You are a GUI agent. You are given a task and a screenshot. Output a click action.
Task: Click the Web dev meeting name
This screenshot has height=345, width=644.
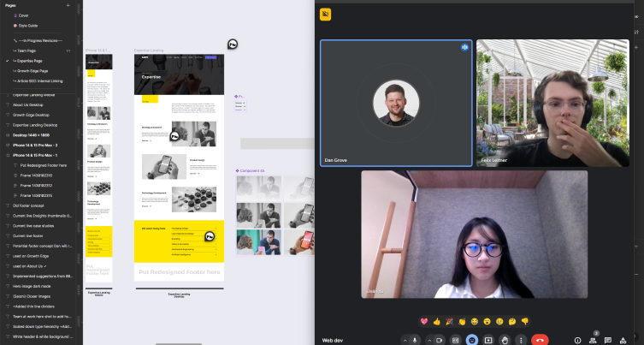tap(333, 341)
